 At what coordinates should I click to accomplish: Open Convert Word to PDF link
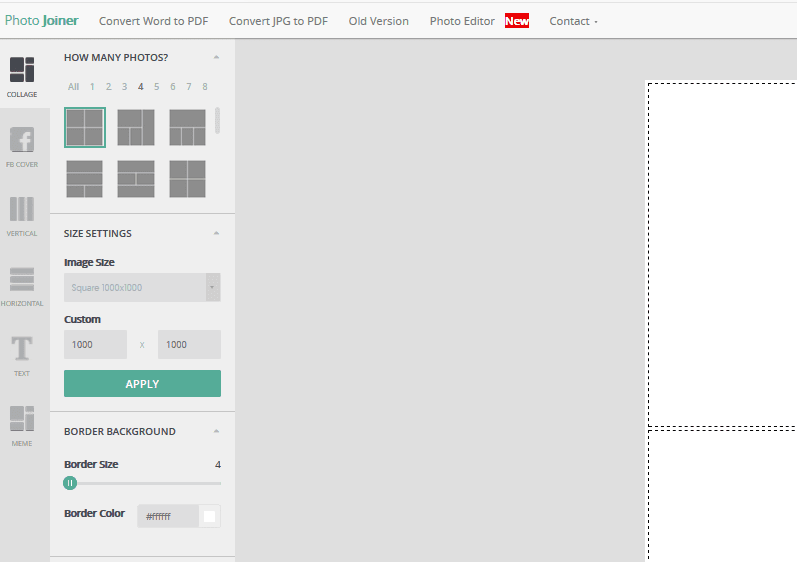(x=154, y=21)
